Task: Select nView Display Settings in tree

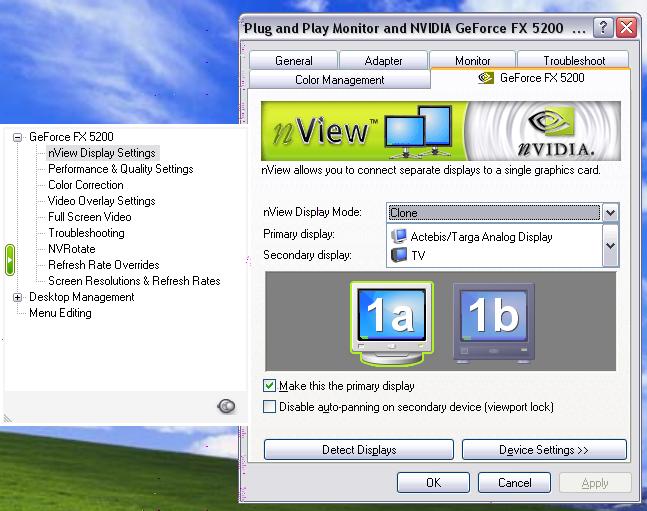Action: (x=102, y=153)
